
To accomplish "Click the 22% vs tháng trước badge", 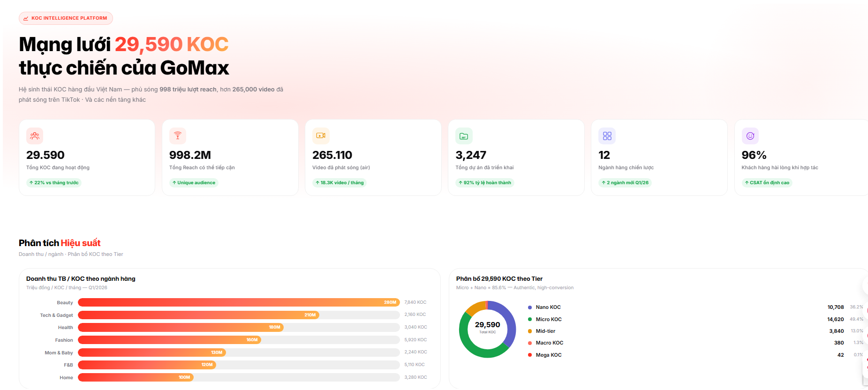I will pos(54,183).
